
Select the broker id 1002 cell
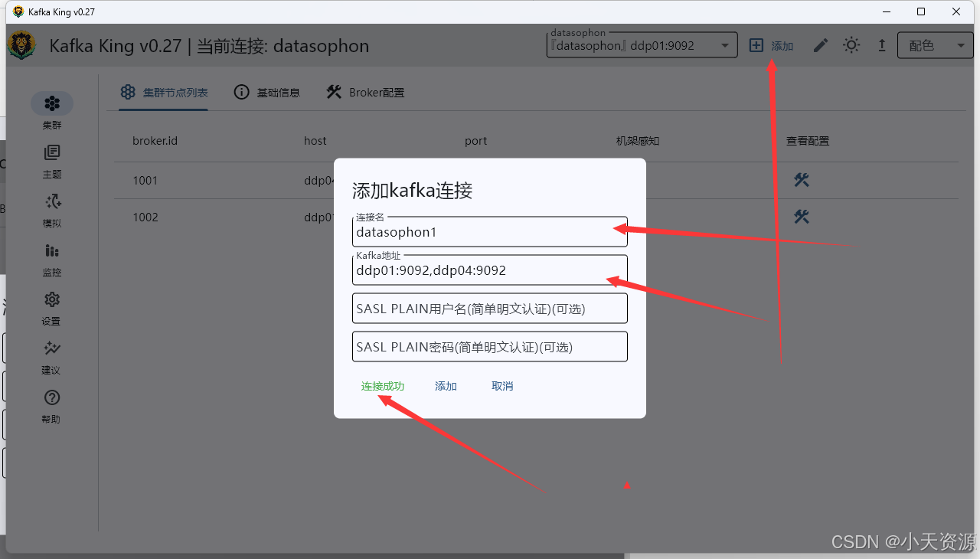click(x=145, y=217)
